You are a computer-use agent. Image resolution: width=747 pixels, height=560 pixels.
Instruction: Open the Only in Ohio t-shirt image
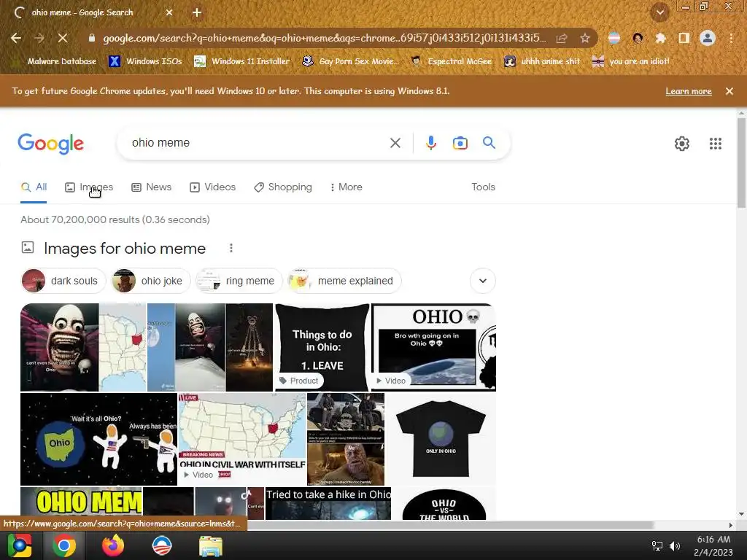click(x=441, y=439)
